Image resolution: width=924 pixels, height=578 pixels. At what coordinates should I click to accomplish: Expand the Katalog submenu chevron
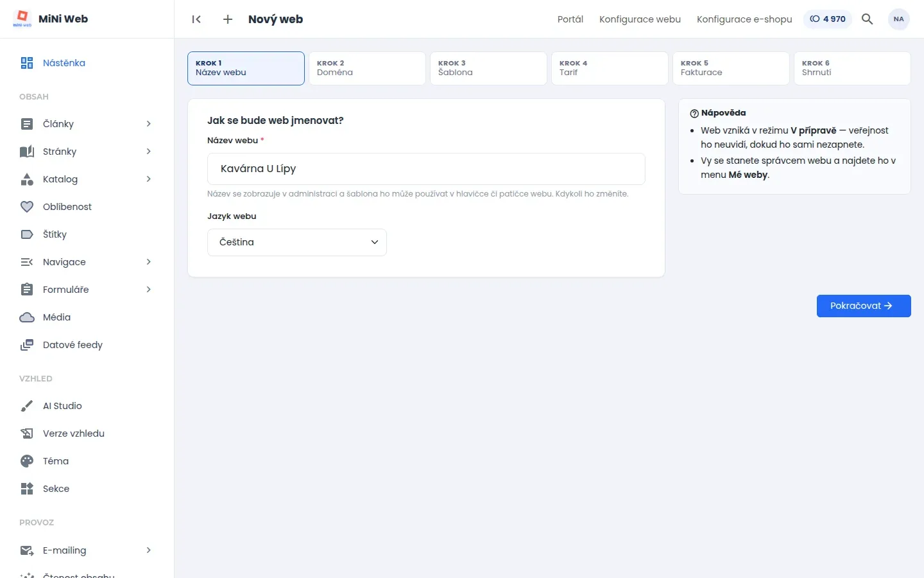point(148,179)
